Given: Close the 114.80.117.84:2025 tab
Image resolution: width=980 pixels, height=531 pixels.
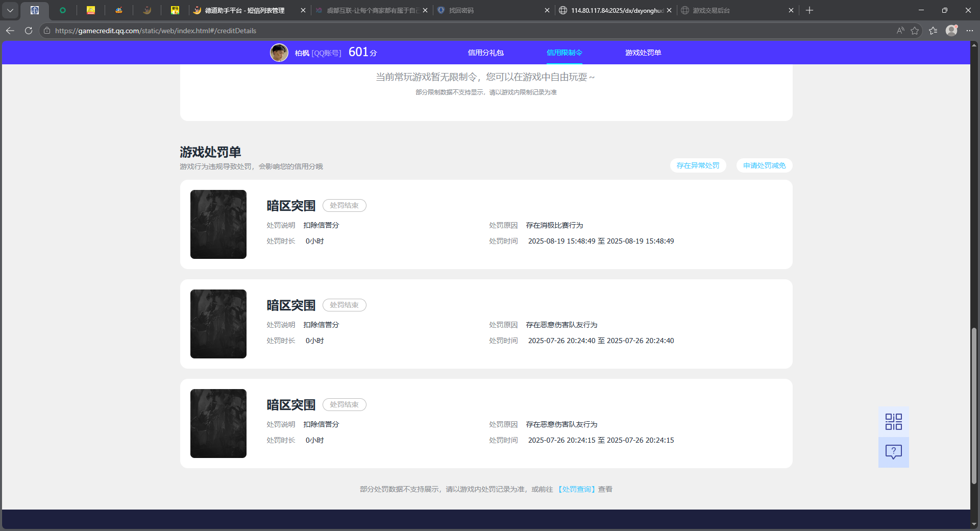Looking at the screenshot, I should pos(669,10).
